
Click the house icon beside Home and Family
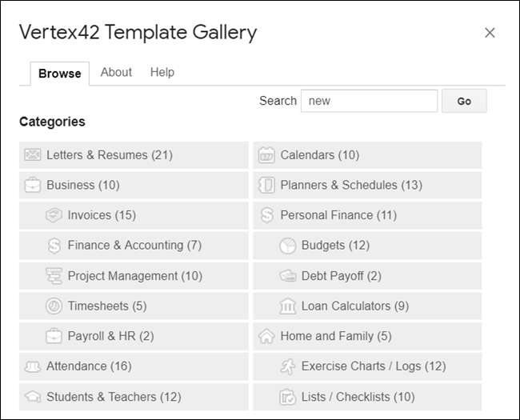[266, 337]
